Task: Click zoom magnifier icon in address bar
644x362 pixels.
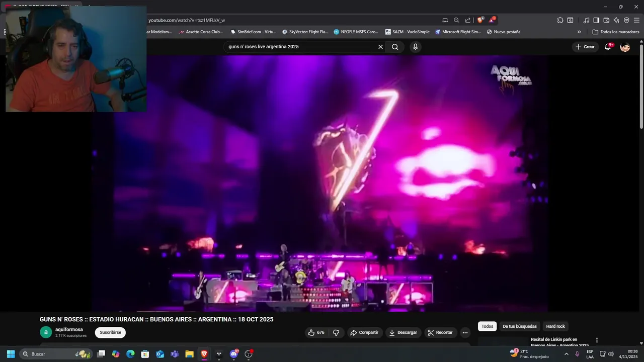Action: 456,20
